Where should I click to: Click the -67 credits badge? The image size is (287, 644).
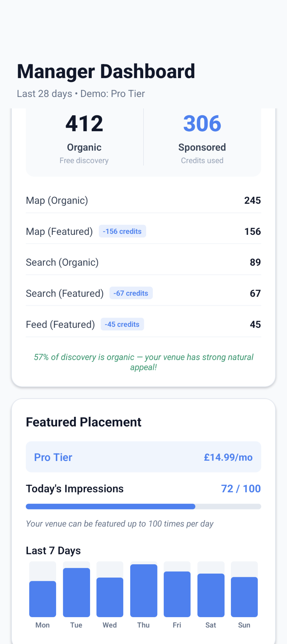(131, 293)
